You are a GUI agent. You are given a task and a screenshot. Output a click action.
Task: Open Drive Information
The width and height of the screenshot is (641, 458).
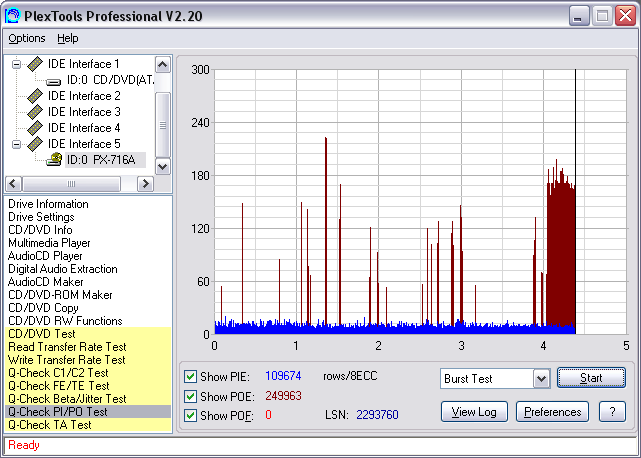click(48, 204)
